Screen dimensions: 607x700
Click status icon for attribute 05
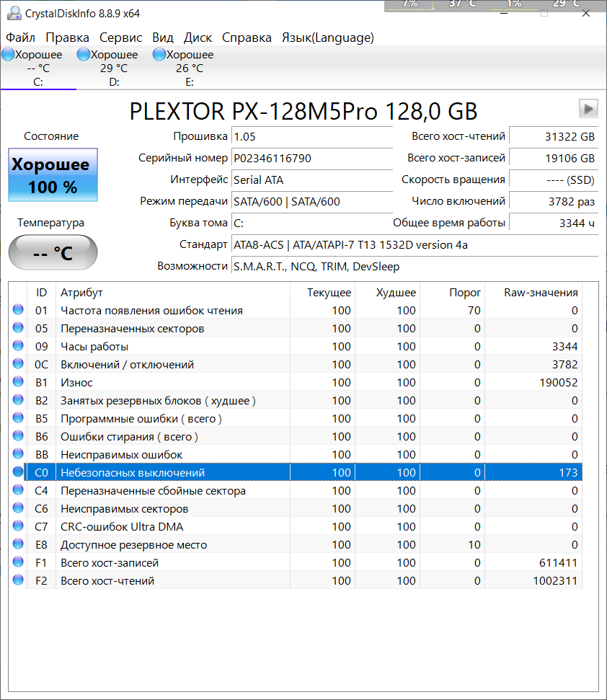[18, 327]
